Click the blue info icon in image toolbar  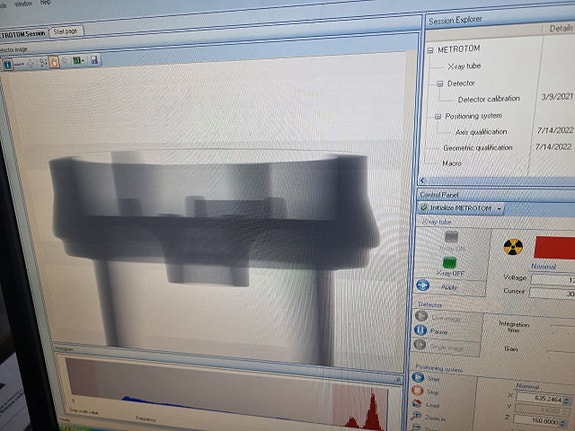7,64
